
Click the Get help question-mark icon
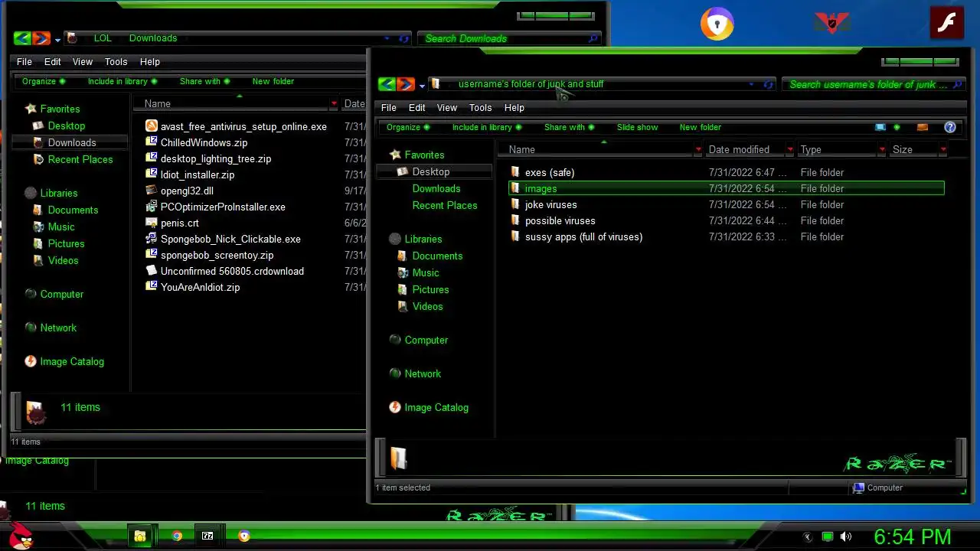pyautogui.click(x=950, y=127)
